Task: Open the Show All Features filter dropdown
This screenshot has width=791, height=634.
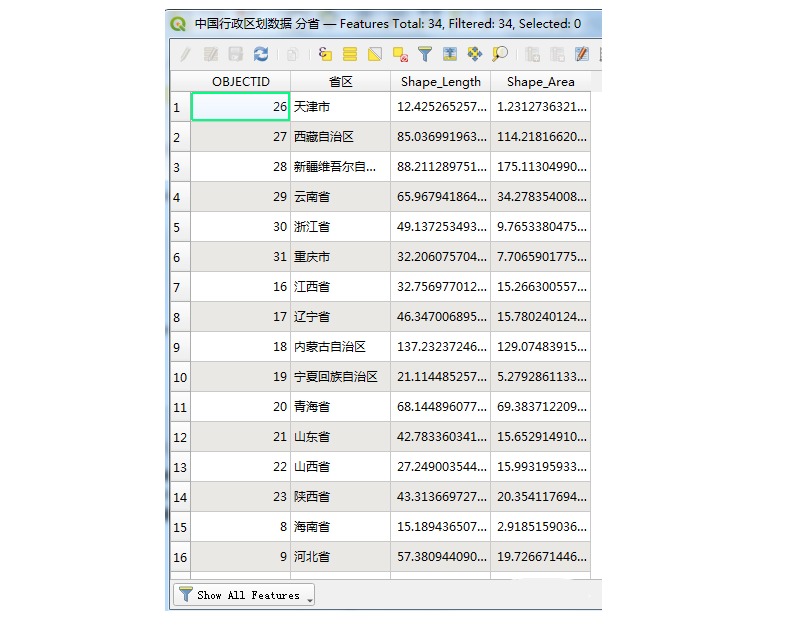Action: (244, 595)
